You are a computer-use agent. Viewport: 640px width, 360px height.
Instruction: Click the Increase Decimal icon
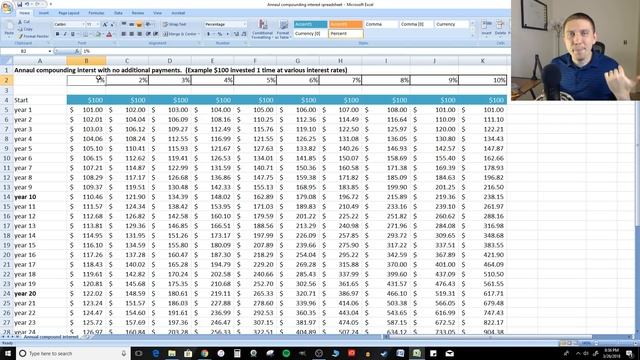[236, 34]
